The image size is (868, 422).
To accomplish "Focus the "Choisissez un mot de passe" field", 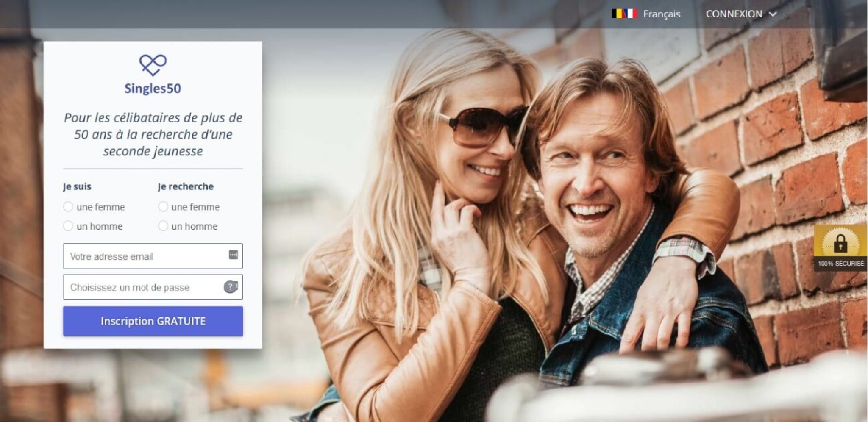I will click(x=142, y=287).
